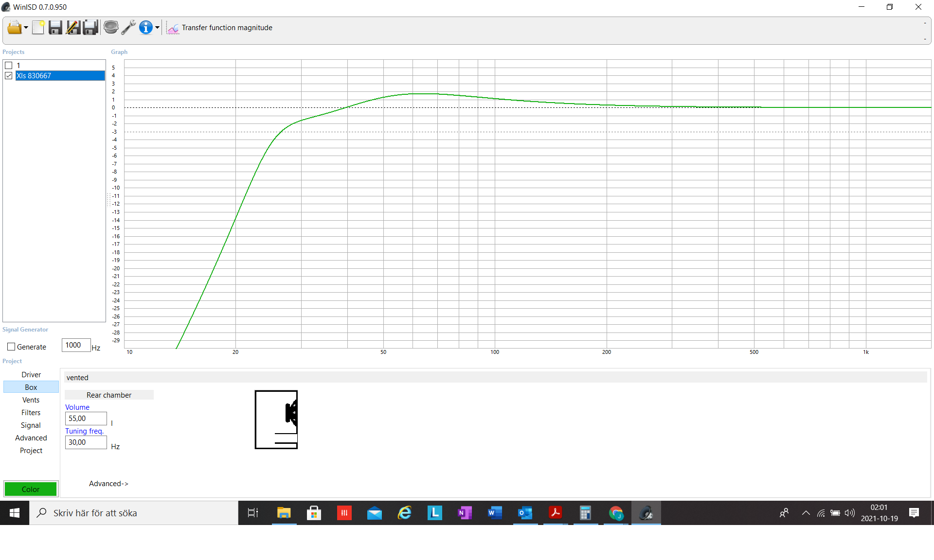The height and width of the screenshot is (560, 934).
Task: Select the Xls 830667 project row
Action: 60,75
